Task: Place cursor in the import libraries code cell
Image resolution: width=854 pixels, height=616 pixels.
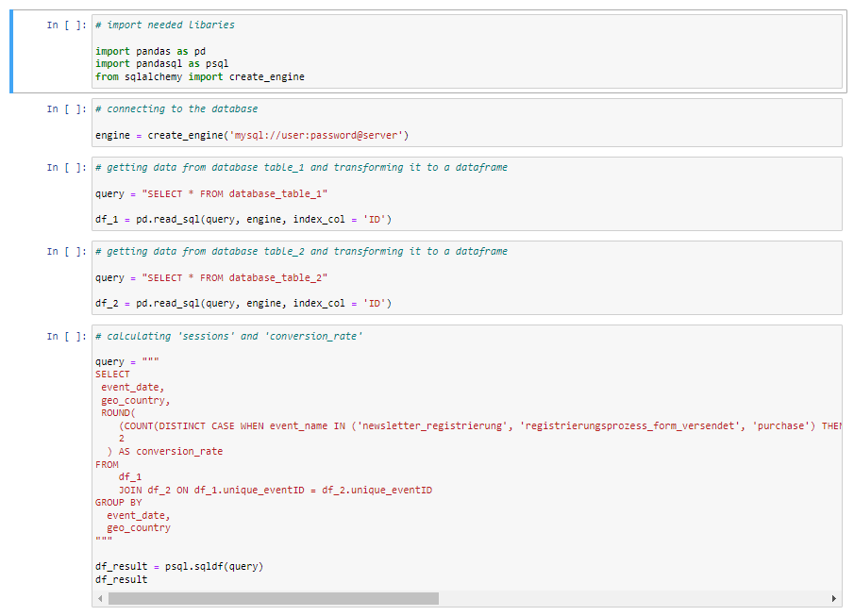Action: (x=467, y=51)
